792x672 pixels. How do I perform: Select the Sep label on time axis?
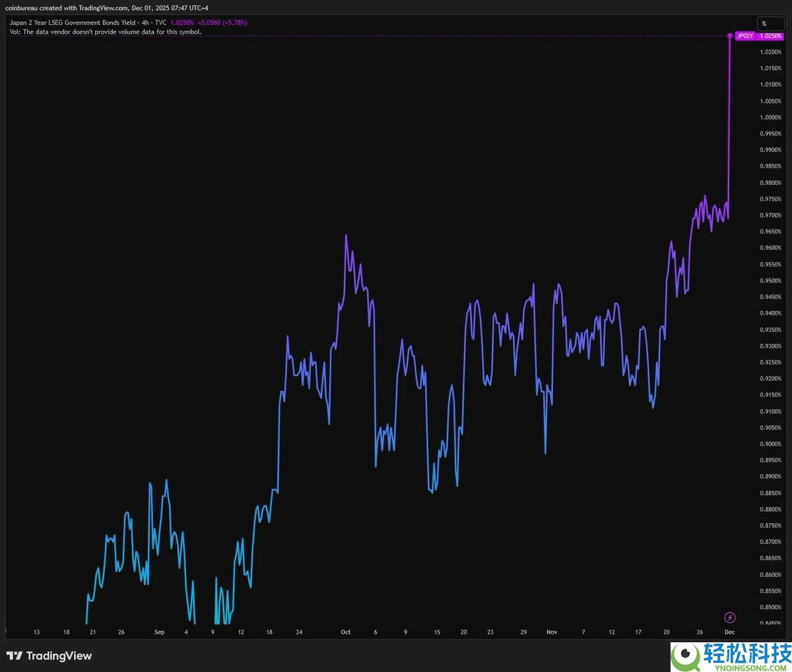click(x=159, y=632)
